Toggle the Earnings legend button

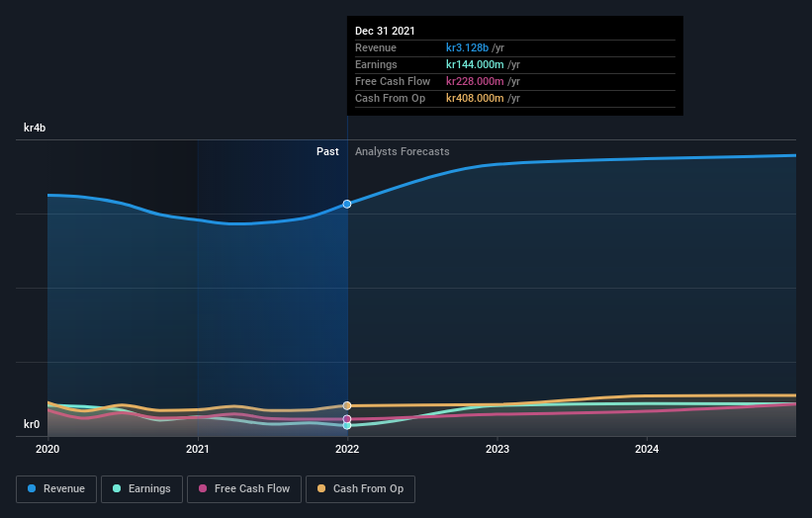click(141, 489)
